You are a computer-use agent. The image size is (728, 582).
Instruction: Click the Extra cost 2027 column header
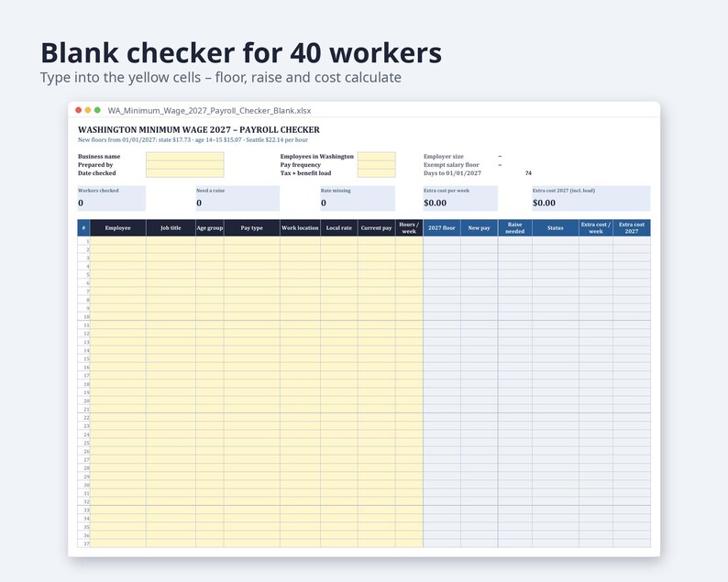pos(632,228)
